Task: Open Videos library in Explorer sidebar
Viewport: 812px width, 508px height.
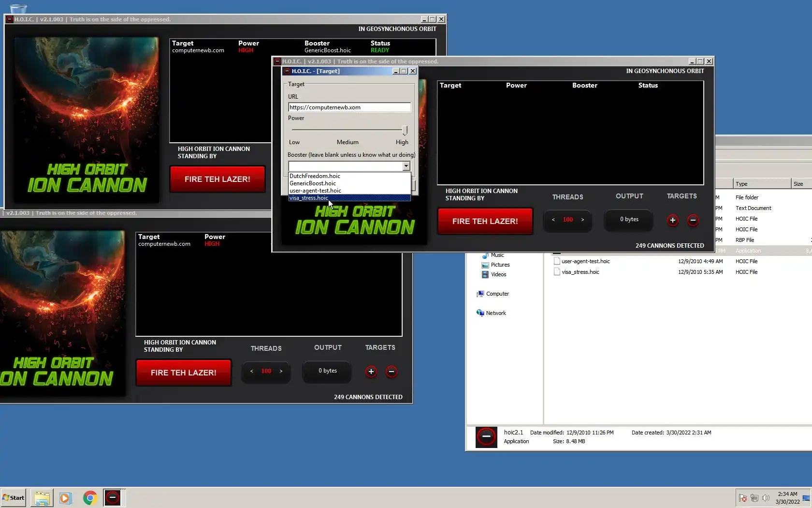Action: tap(499, 274)
